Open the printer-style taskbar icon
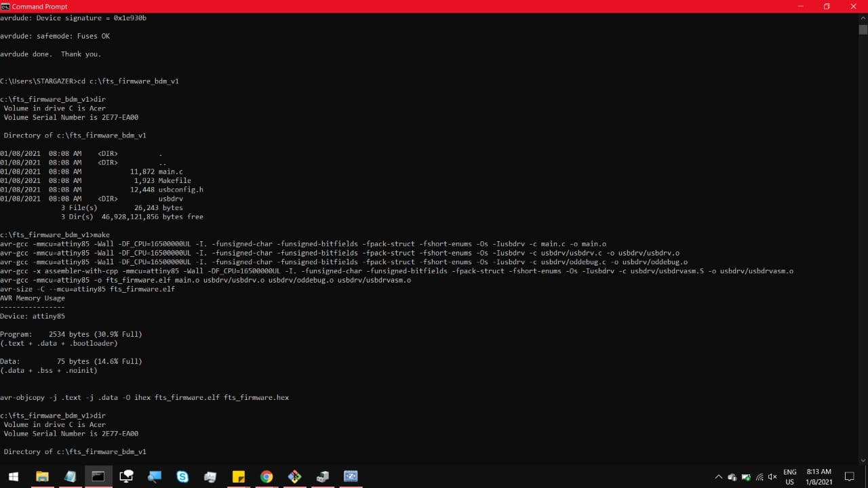868x488 pixels. tap(210, 476)
